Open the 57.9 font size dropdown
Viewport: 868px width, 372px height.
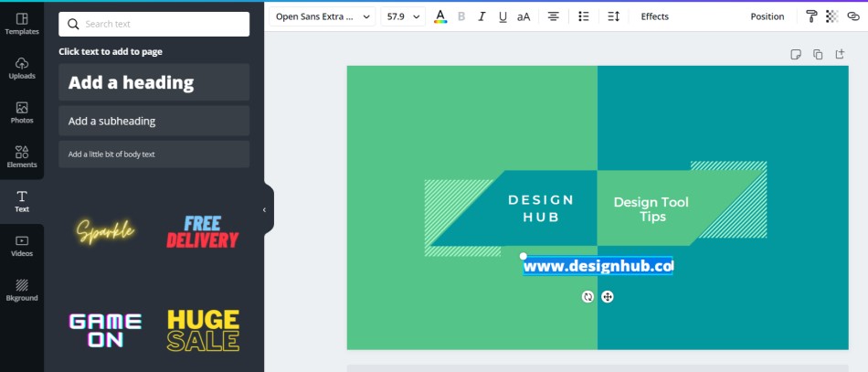(403, 16)
